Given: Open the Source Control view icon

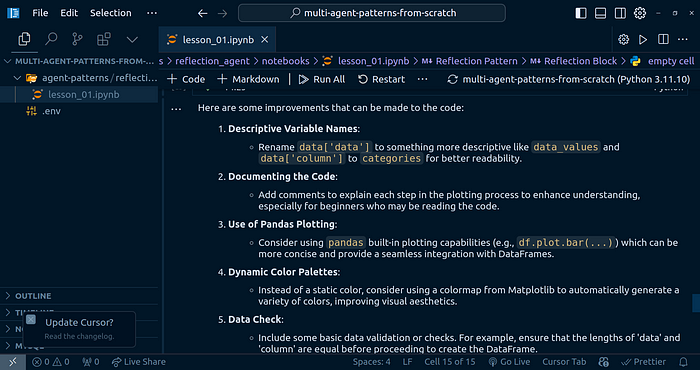Looking at the screenshot, I should coord(77,40).
